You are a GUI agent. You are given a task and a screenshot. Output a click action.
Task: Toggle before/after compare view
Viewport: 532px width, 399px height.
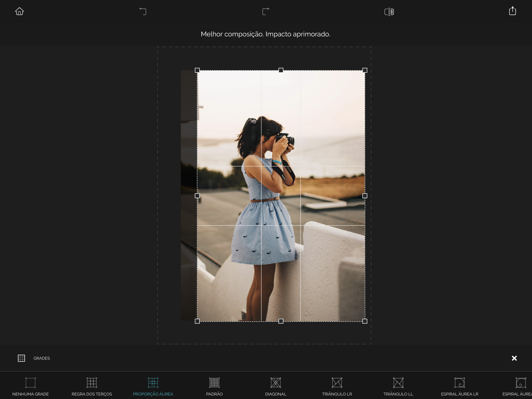click(x=389, y=12)
